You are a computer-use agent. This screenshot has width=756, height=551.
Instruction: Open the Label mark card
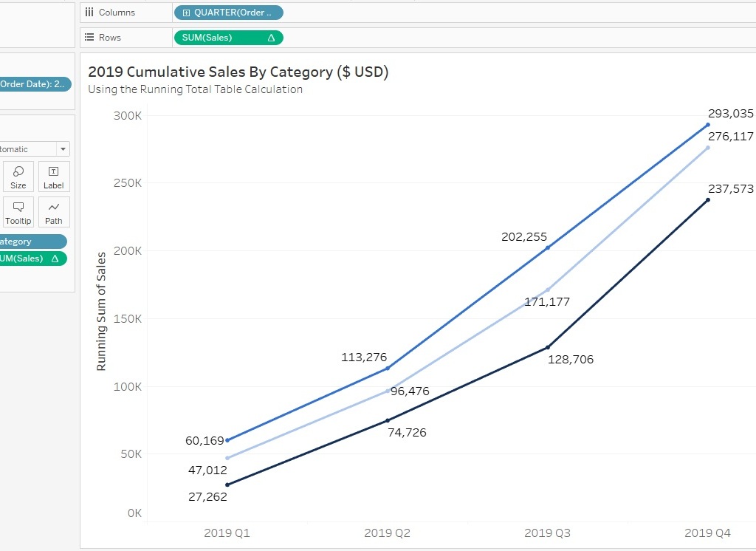(53, 177)
